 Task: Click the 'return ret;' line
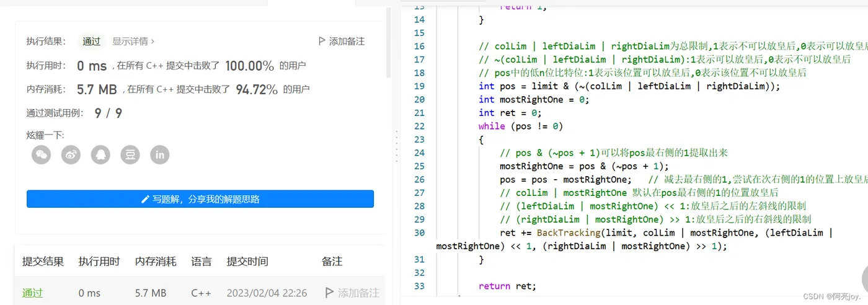[x=507, y=286]
